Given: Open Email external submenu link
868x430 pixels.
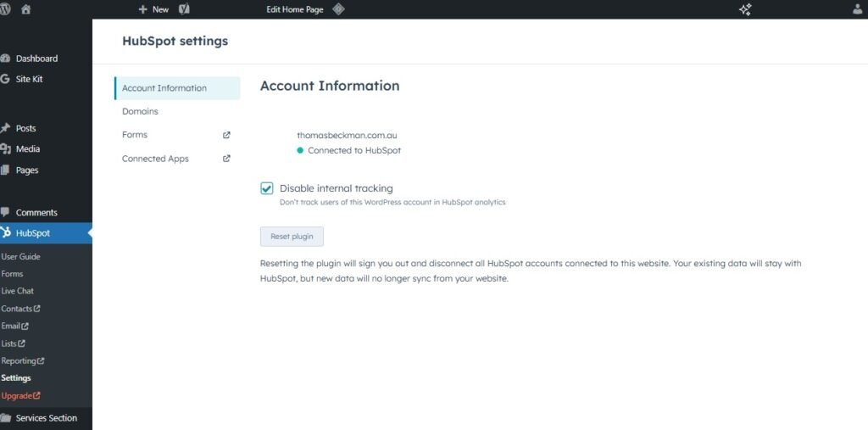Looking at the screenshot, I should click(15, 326).
